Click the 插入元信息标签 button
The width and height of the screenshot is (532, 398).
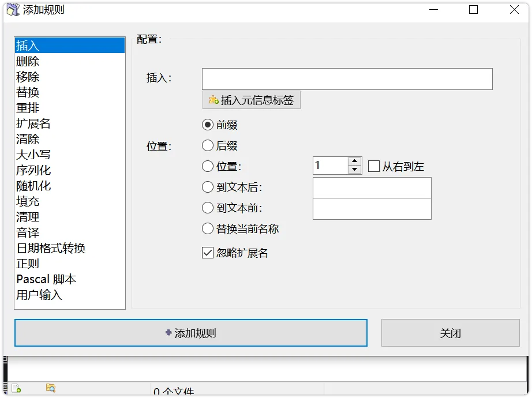point(252,100)
